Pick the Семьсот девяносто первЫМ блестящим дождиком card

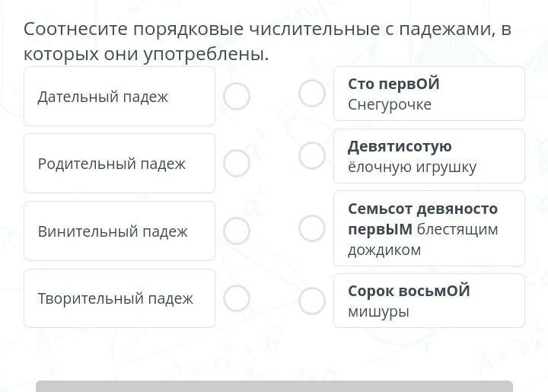point(429,228)
